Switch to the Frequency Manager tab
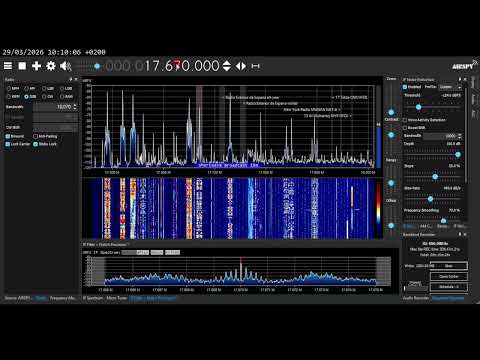 point(63,298)
